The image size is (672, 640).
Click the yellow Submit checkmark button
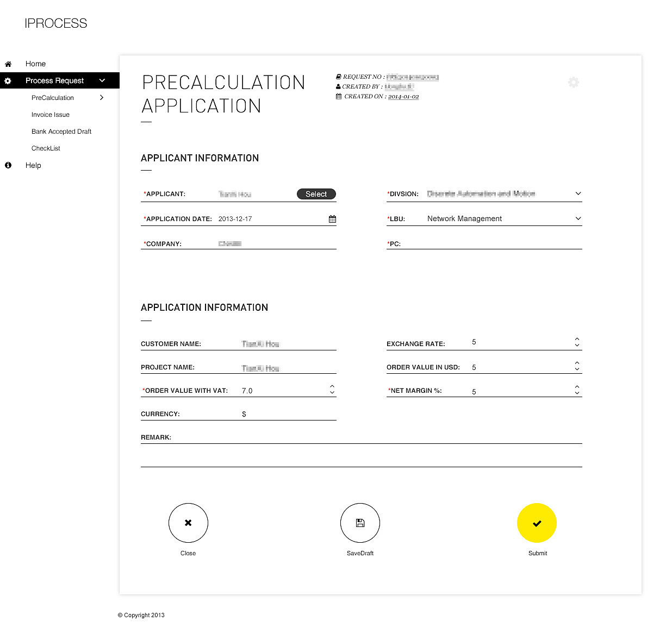tap(537, 523)
